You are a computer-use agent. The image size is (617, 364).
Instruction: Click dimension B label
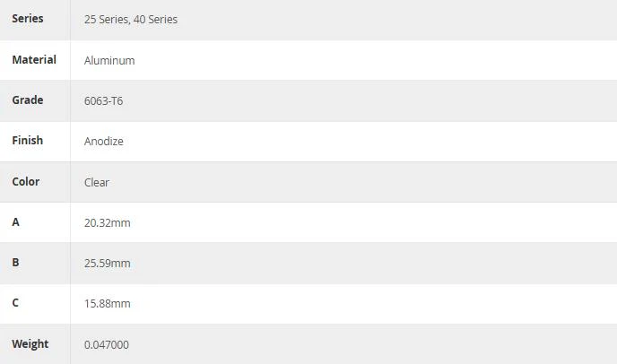(16, 263)
